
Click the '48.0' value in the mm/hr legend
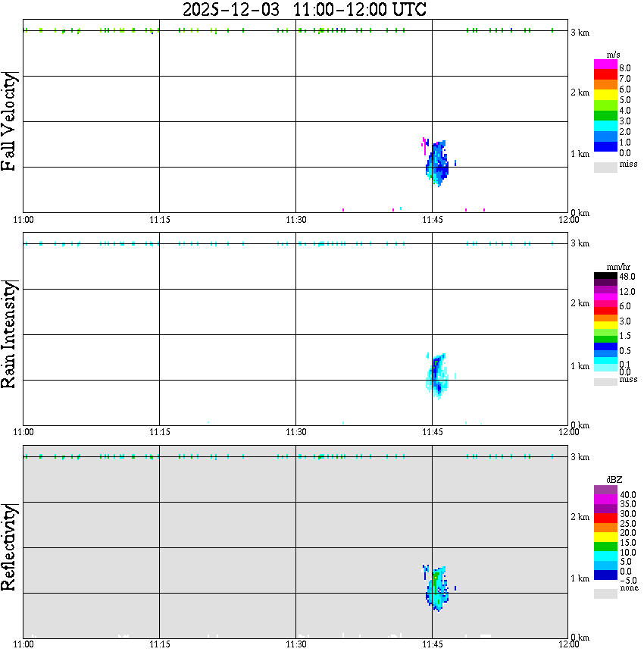point(627,277)
